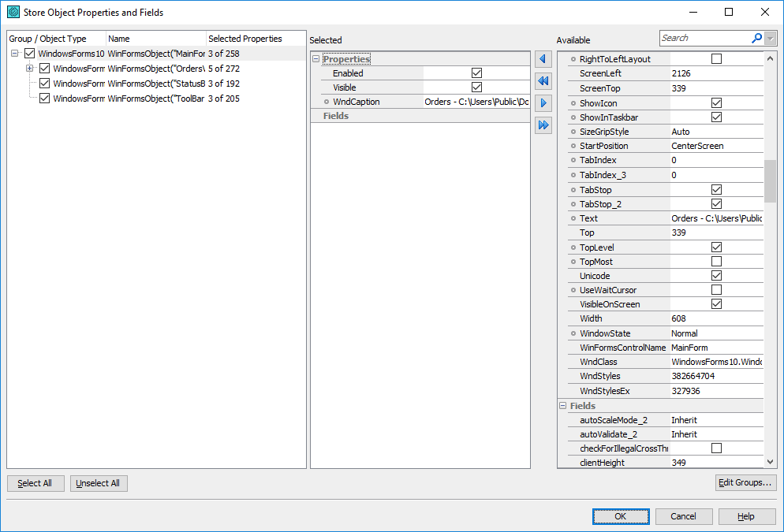This screenshot has width=784, height=532.
Task: Click the Available list scrollbar thumb
Action: (770, 180)
